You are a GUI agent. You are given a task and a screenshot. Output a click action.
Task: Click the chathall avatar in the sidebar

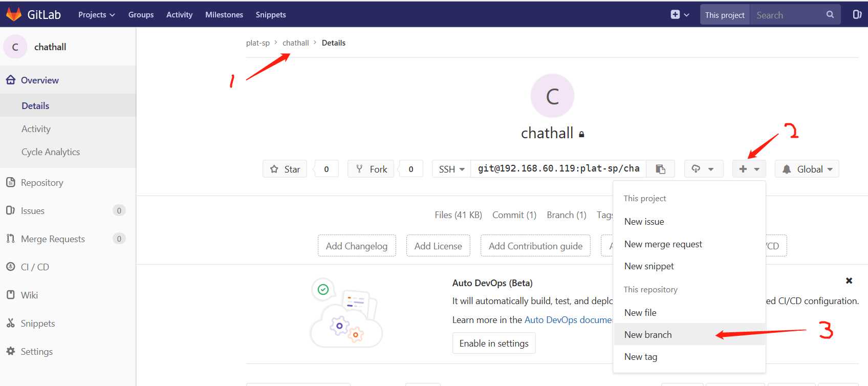pyautogui.click(x=15, y=47)
